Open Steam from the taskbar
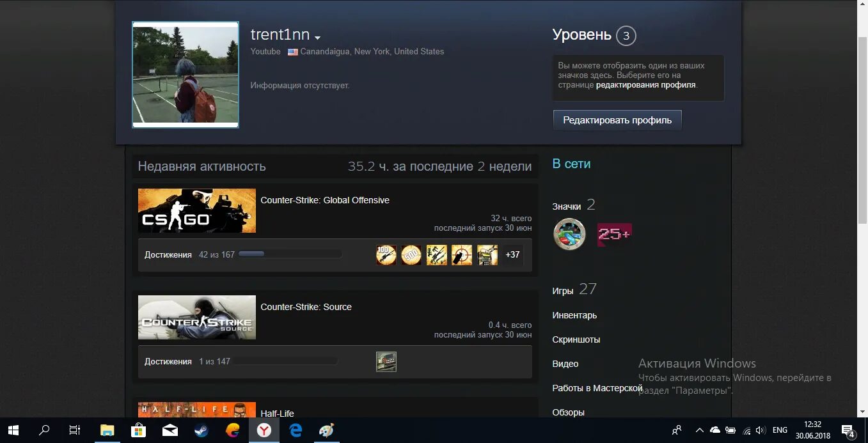This screenshot has height=443, width=868. [x=201, y=430]
